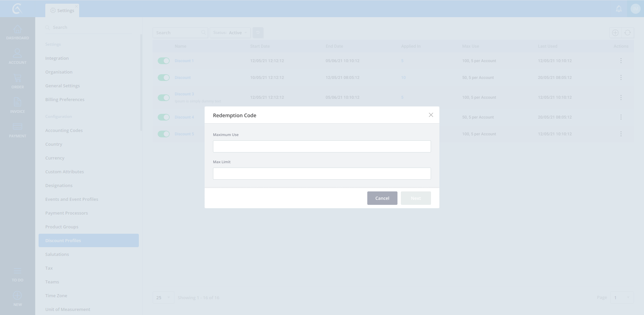Close the Redemption Code dialog
The width and height of the screenshot is (644, 315).
click(x=431, y=115)
